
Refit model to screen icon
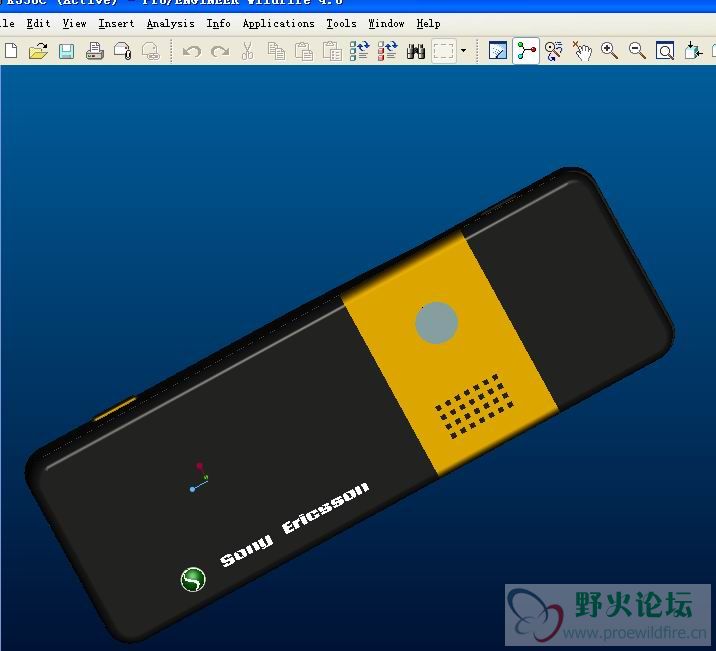coord(665,51)
